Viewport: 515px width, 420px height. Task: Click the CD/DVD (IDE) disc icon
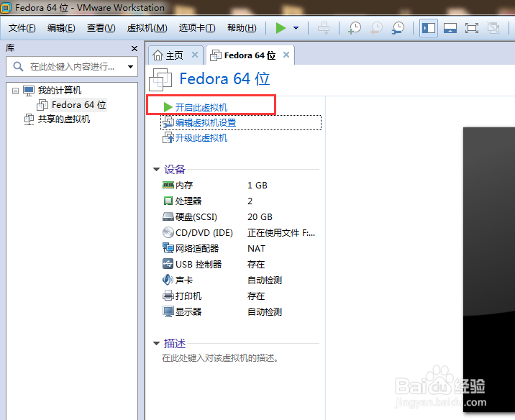(x=168, y=232)
